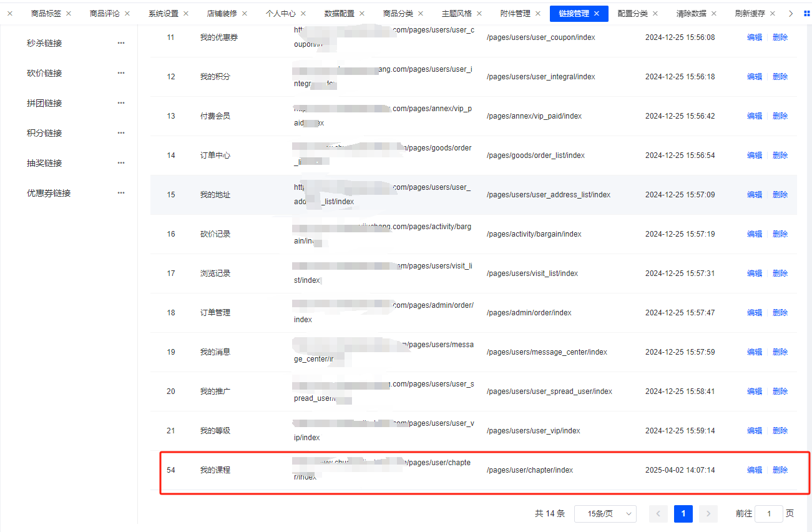Close the 刷新缓存 tab with its X icon

click(x=773, y=13)
